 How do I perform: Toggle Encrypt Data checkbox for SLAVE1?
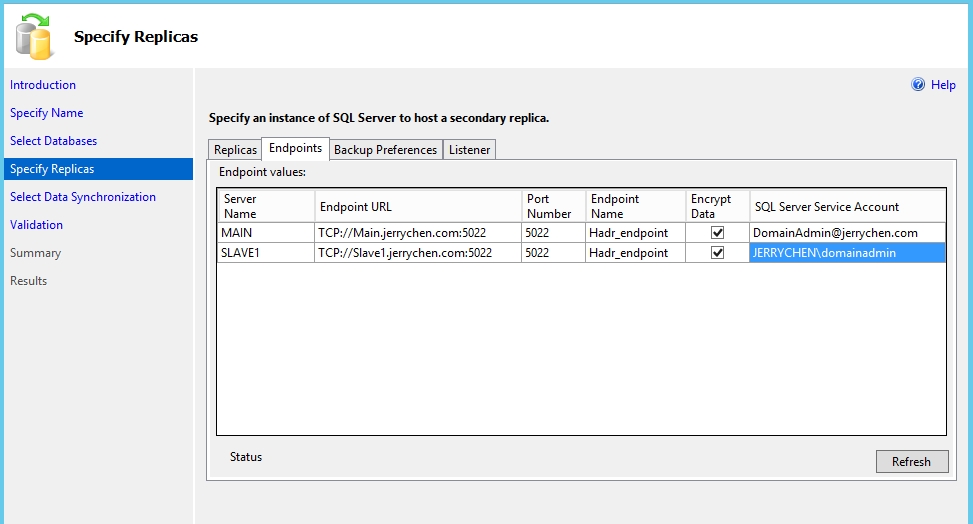[x=717, y=253]
